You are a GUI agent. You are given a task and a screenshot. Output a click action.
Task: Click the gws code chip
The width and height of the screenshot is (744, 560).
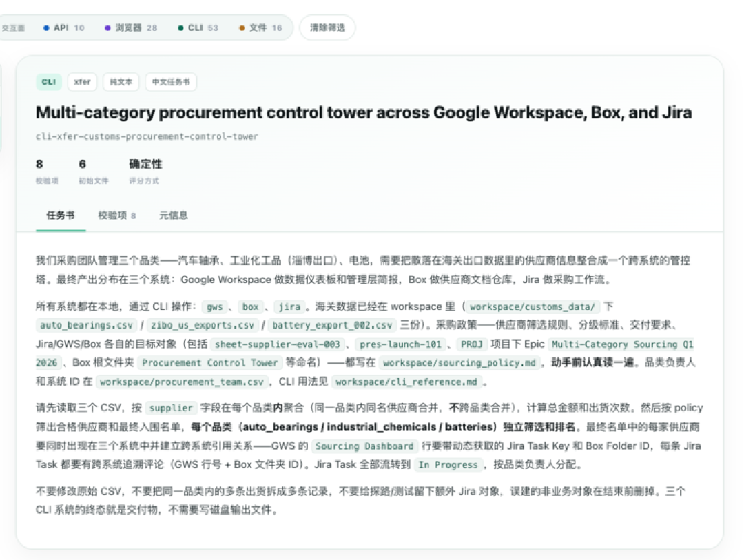[214, 307]
